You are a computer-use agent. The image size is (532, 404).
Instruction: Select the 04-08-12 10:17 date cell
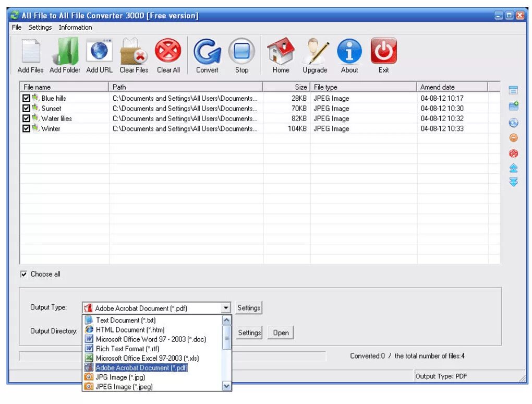pos(442,99)
